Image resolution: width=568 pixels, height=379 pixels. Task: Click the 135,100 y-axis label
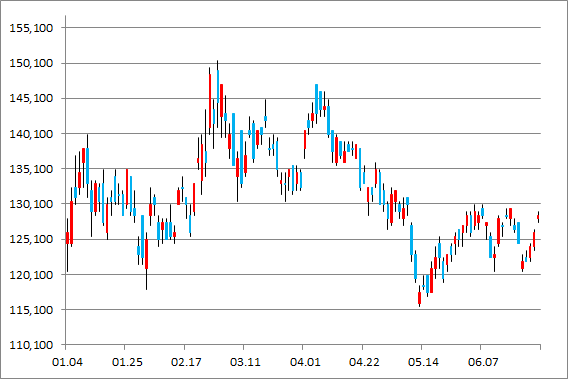point(31,169)
